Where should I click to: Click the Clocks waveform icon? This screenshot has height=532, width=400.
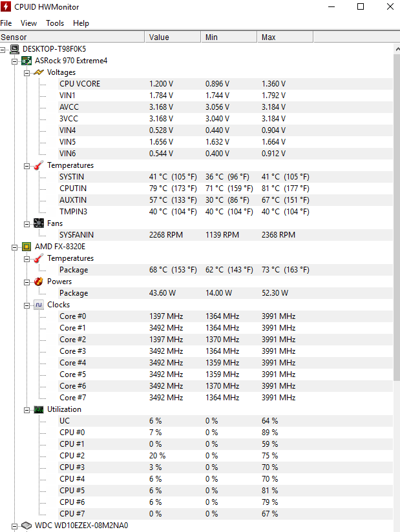tap(39, 305)
